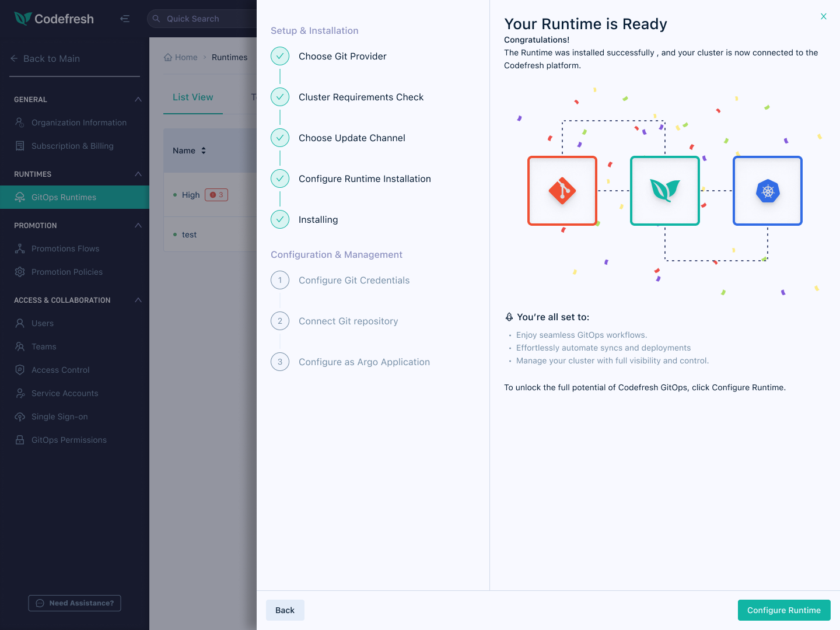
Task: Open Promotion Policies
Action: click(x=75, y=272)
